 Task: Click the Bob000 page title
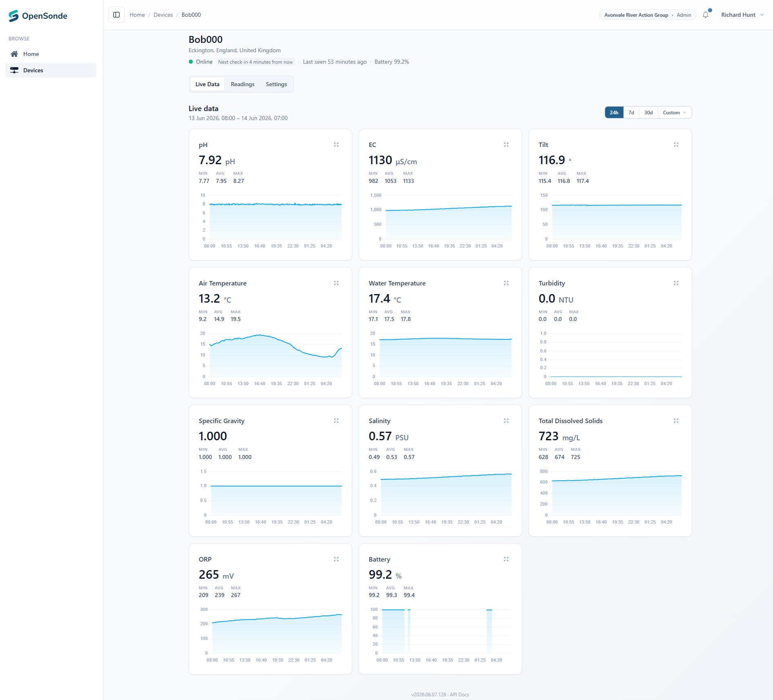tap(206, 40)
